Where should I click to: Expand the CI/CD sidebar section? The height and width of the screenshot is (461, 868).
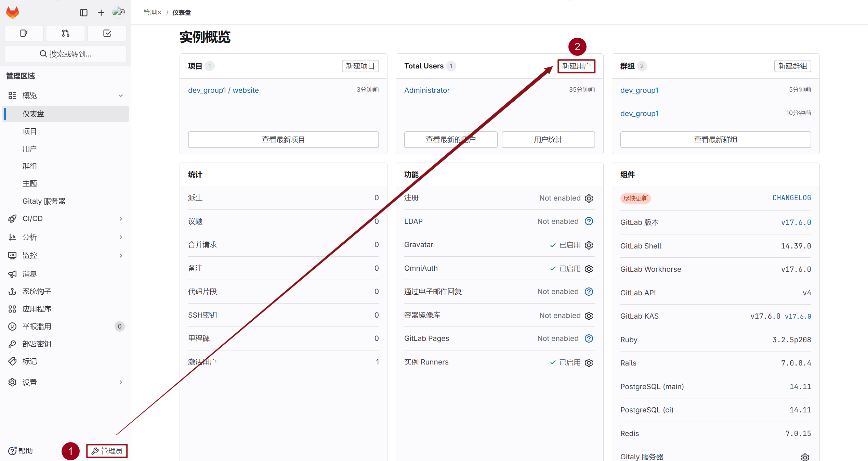tap(65, 219)
